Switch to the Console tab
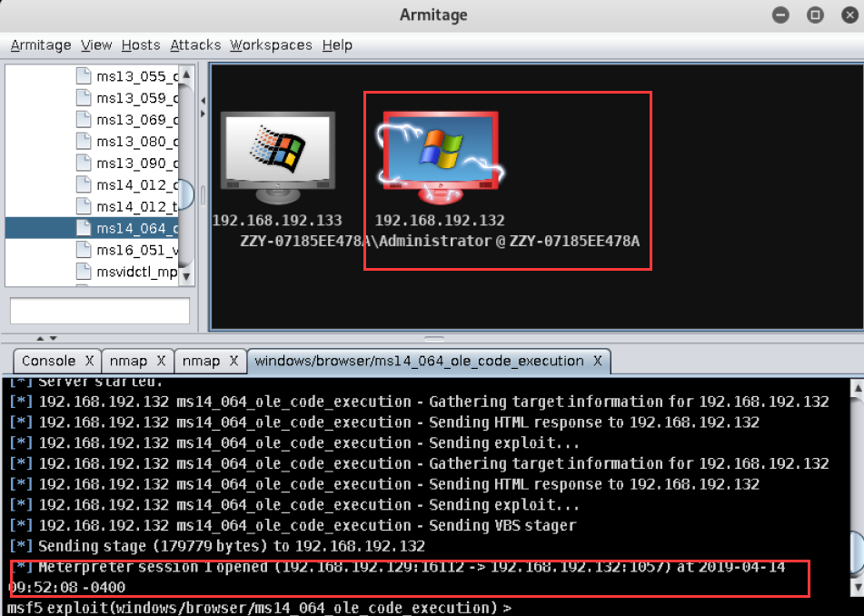The width and height of the screenshot is (864, 616). [x=48, y=361]
